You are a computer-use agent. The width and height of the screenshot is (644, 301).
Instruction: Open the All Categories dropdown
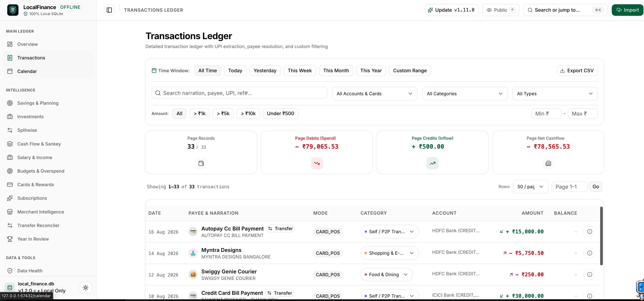click(x=465, y=94)
